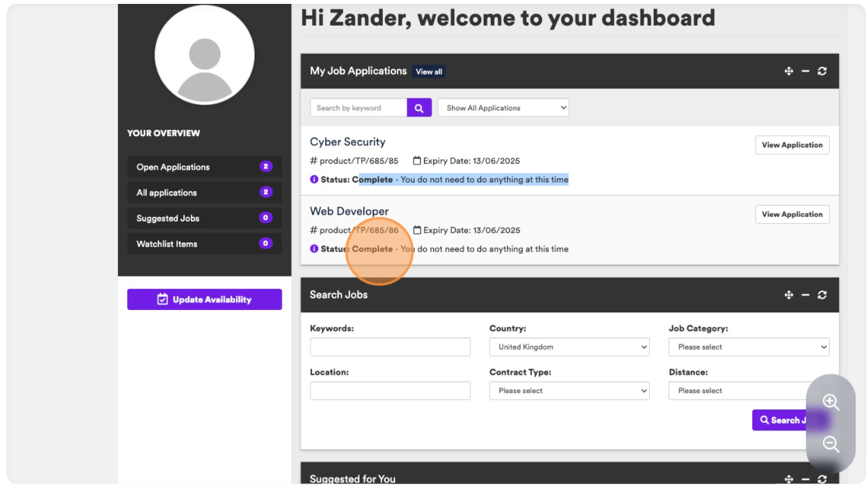
Task: Click the Keywords input field
Action: click(391, 347)
